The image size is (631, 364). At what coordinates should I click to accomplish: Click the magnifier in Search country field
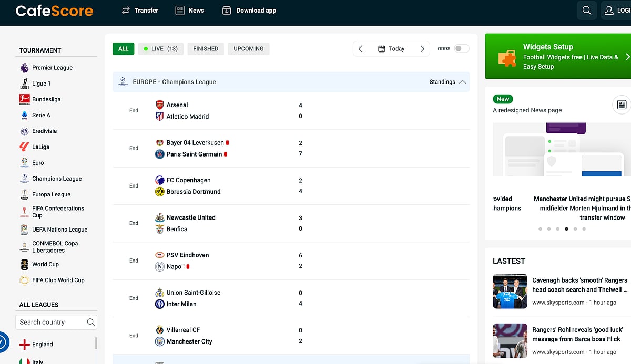(x=90, y=322)
